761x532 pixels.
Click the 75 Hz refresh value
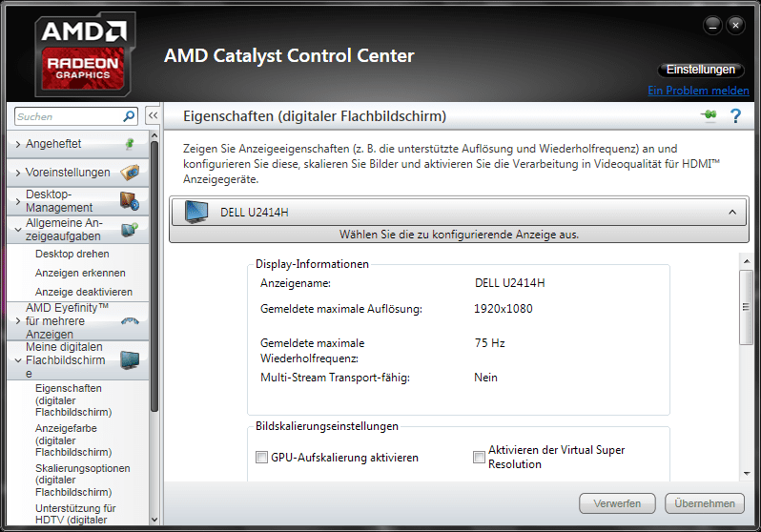490,343
